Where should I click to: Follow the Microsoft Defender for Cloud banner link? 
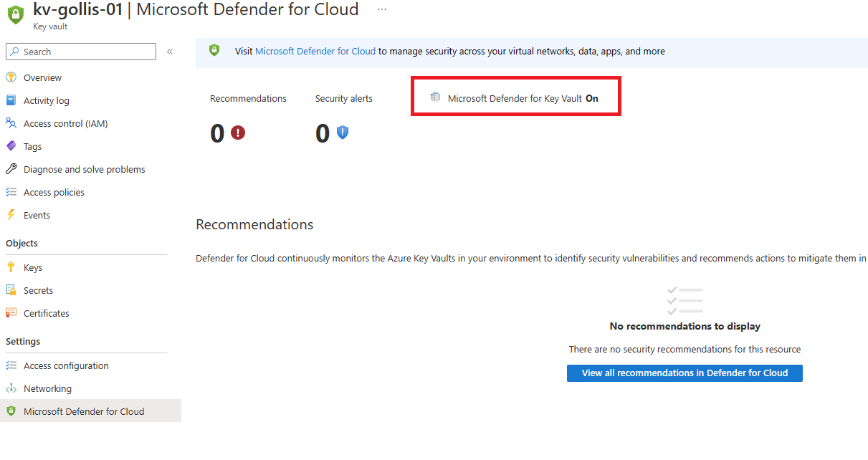tap(315, 52)
